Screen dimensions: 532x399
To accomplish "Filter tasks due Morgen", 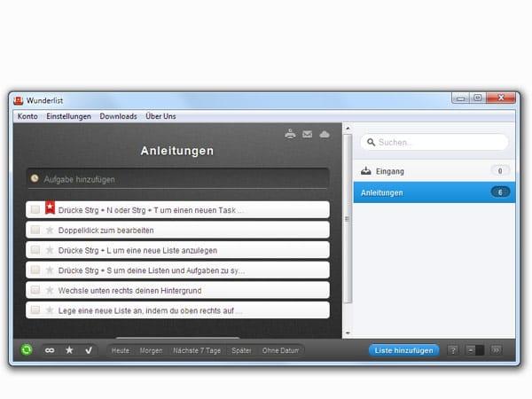I will 151,350.
